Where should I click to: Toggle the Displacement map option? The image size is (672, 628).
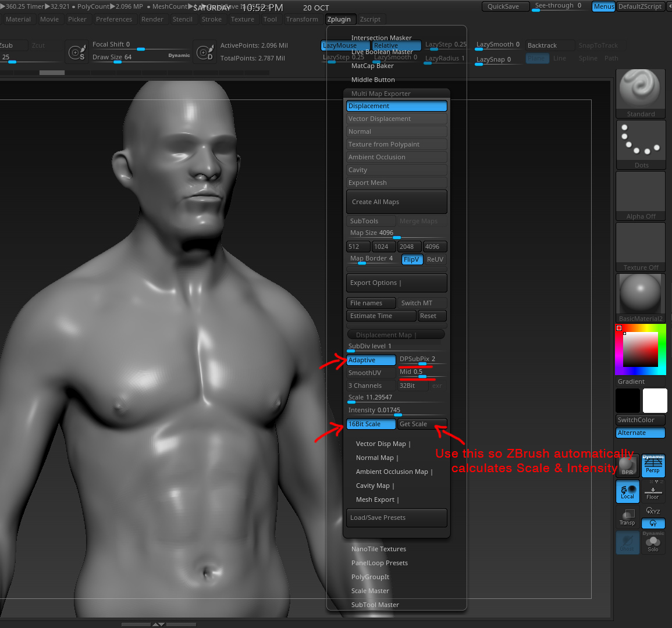pyautogui.click(x=396, y=106)
